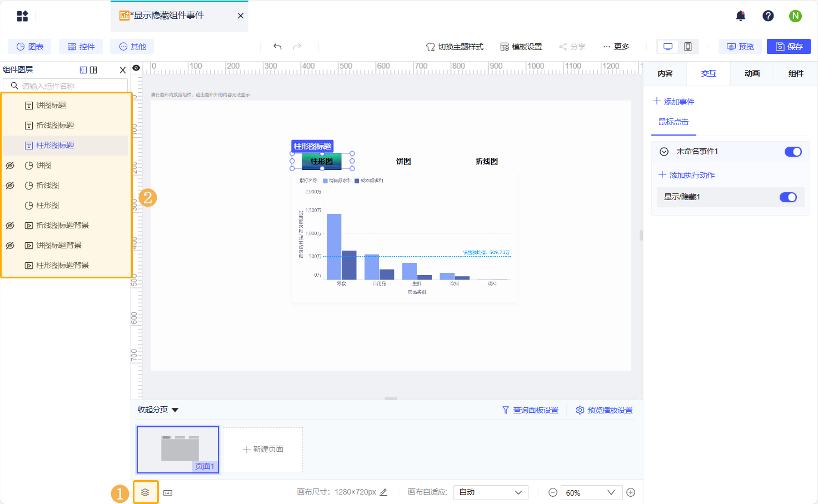The image size is (818, 504).
Task: Open the 画布自适应 dropdown set to 自动
Action: tap(491, 492)
